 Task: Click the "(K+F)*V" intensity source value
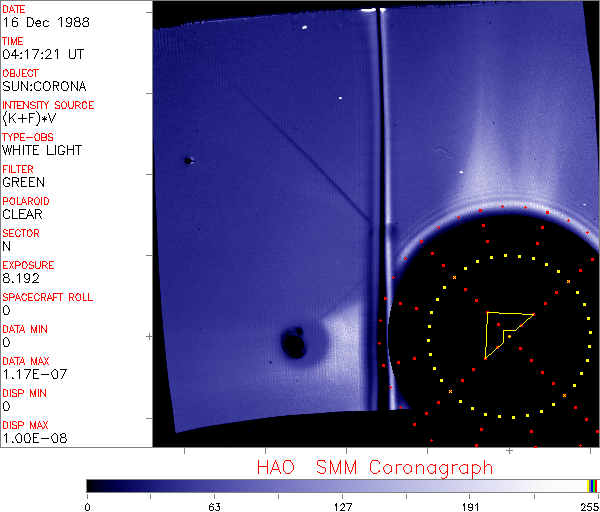[x=30, y=118]
